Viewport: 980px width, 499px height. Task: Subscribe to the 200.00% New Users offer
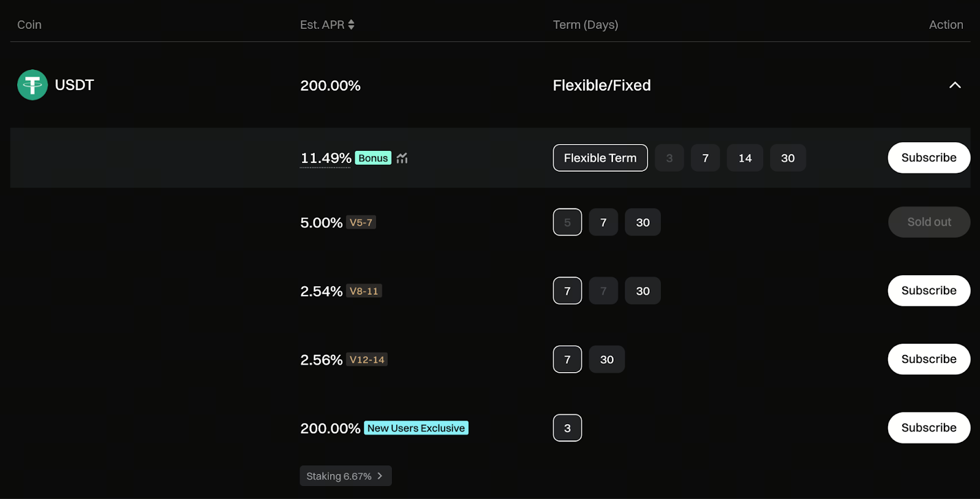(929, 428)
